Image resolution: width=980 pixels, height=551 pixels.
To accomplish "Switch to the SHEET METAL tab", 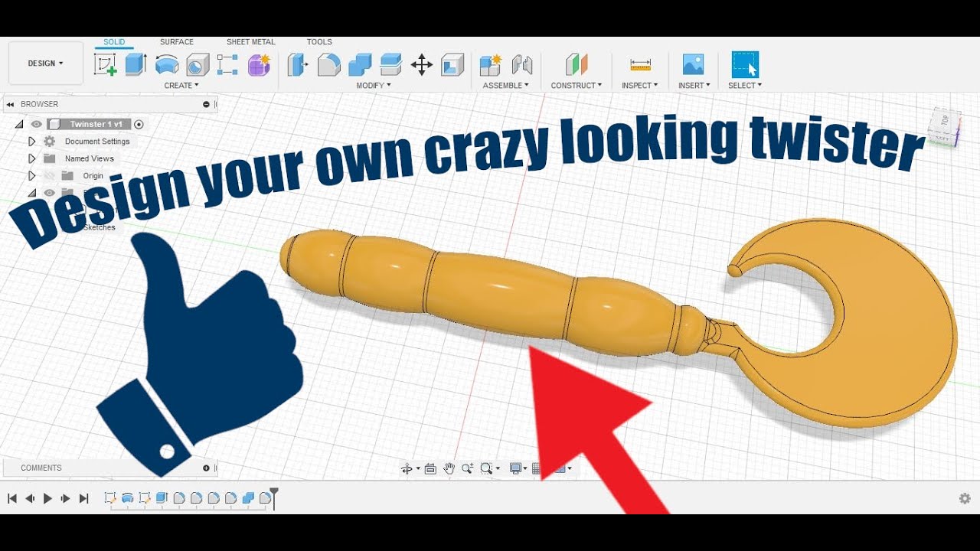I will click(251, 42).
